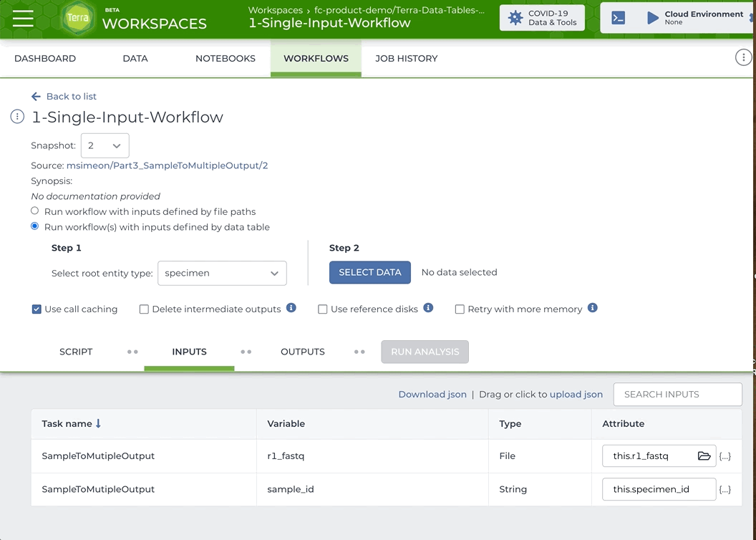Screen dimensions: 756x540
Task: Click the Back to list arrow icon
Action: click(x=36, y=97)
